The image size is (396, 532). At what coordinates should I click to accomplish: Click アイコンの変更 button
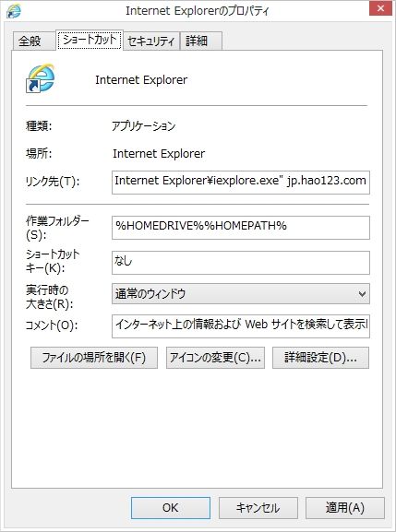(215, 358)
